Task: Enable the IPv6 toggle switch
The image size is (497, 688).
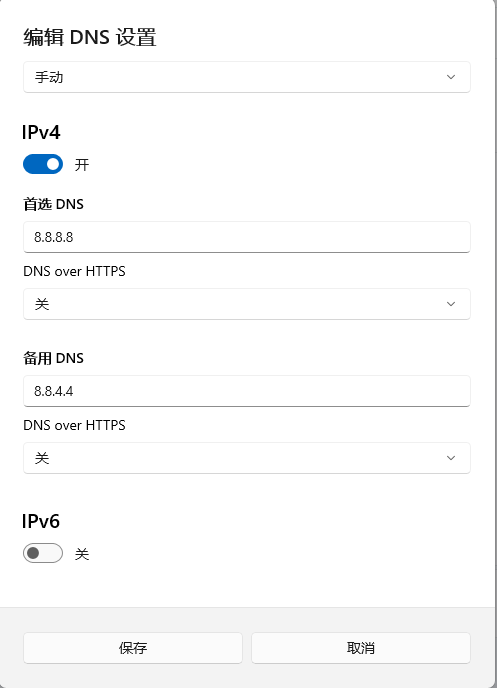Action: tap(43, 553)
